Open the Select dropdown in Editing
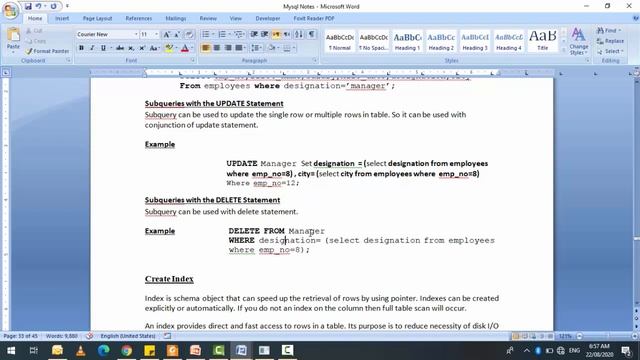The width and height of the screenshot is (640, 360). pos(610,51)
